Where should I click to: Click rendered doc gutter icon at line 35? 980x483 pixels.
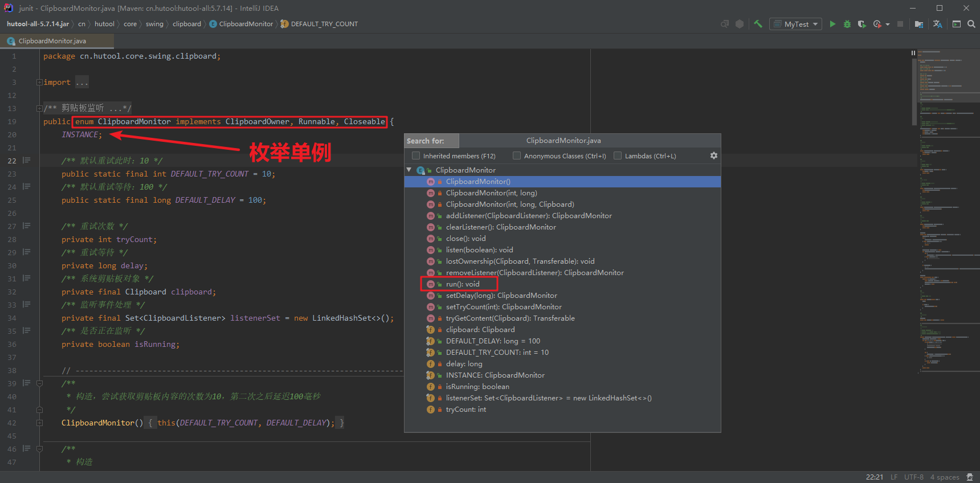coord(27,330)
